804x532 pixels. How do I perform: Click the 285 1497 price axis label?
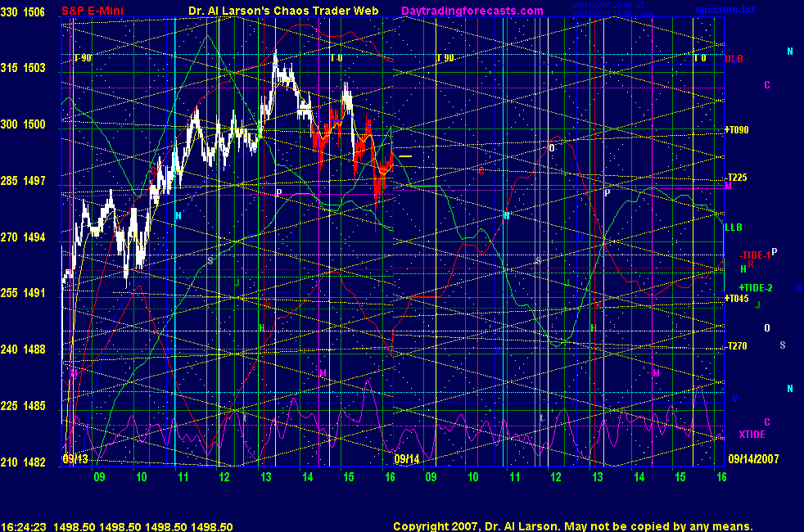coord(23,180)
